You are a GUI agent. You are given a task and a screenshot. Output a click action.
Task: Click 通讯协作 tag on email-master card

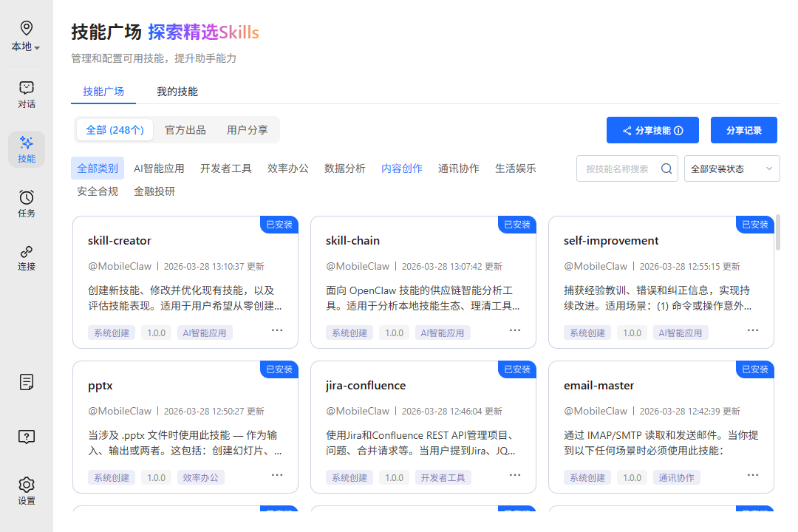(x=676, y=477)
